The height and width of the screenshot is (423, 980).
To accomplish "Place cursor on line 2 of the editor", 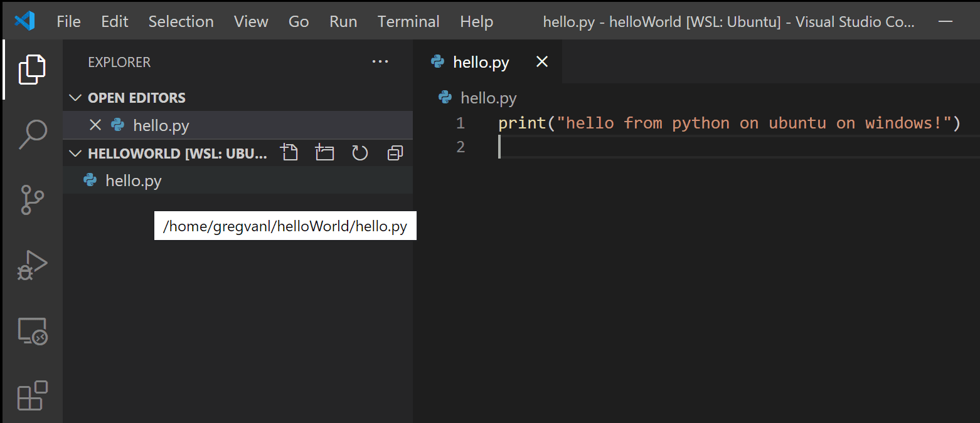I will (565, 146).
